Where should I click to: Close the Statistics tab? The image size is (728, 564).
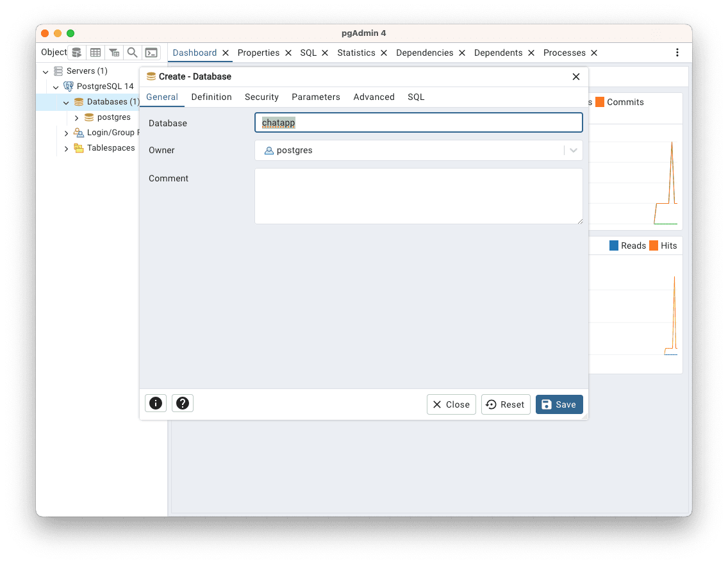384,53
